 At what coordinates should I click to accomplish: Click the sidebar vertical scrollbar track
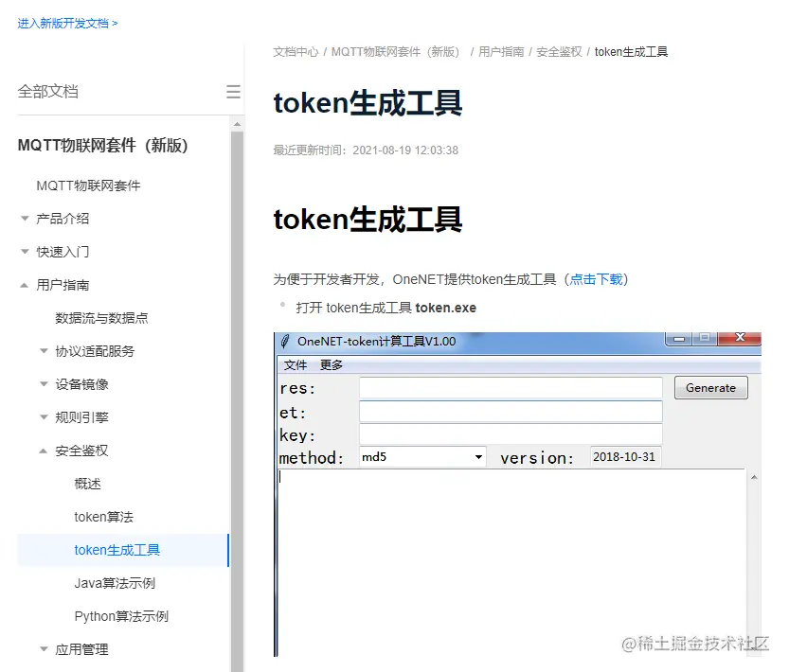[x=237, y=401]
